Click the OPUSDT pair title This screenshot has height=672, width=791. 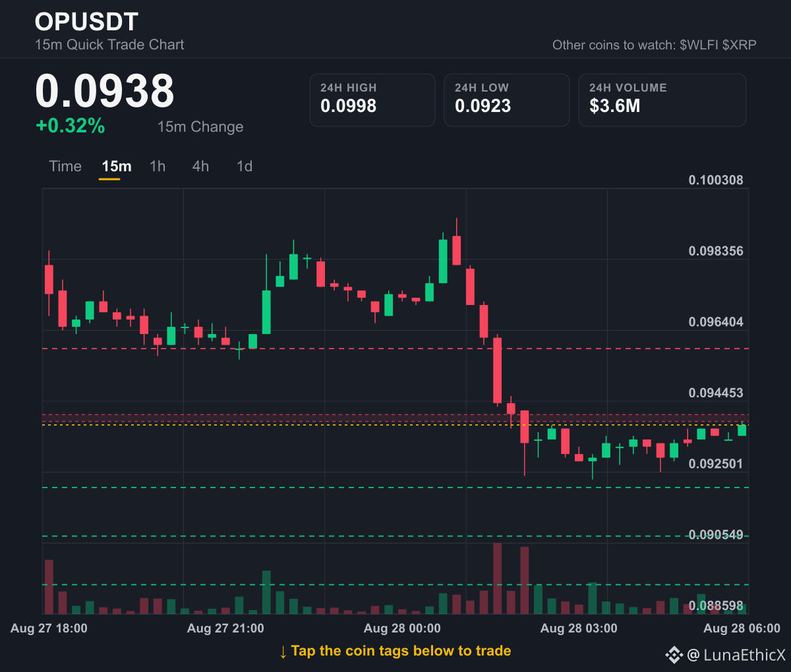[86, 22]
